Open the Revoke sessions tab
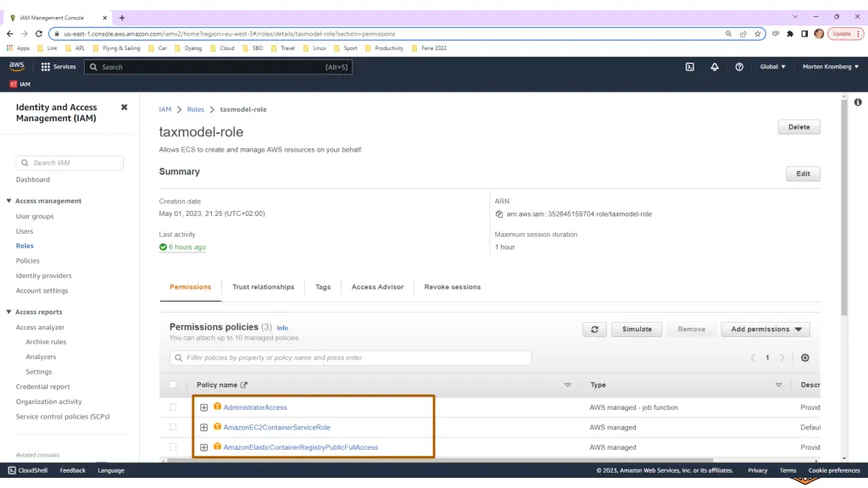868x488 pixels. click(453, 287)
